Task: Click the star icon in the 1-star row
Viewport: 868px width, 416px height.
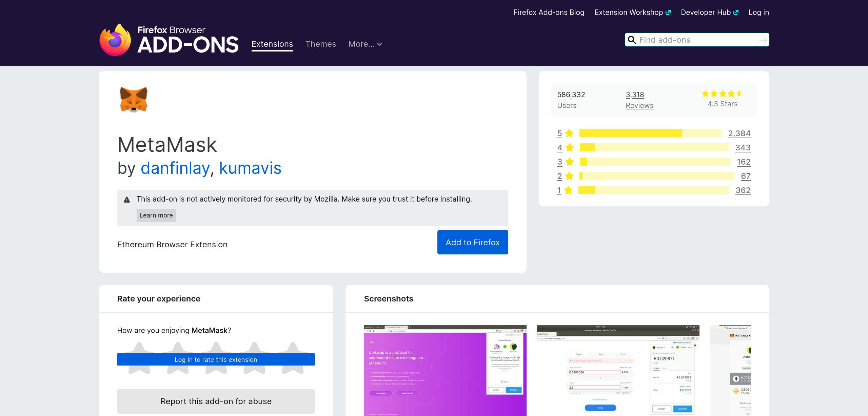Action: (x=569, y=190)
